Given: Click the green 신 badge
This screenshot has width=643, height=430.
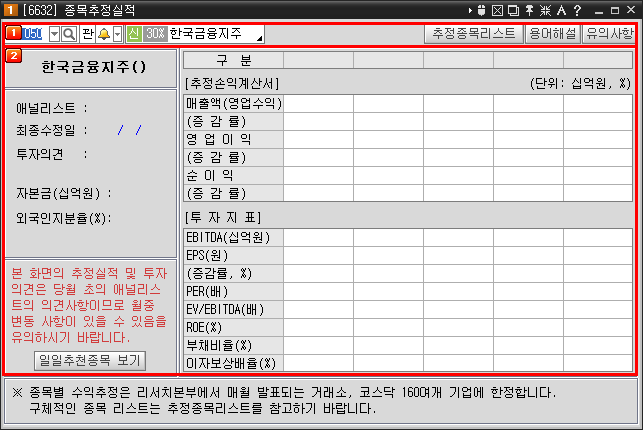Looking at the screenshot, I should [134, 34].
